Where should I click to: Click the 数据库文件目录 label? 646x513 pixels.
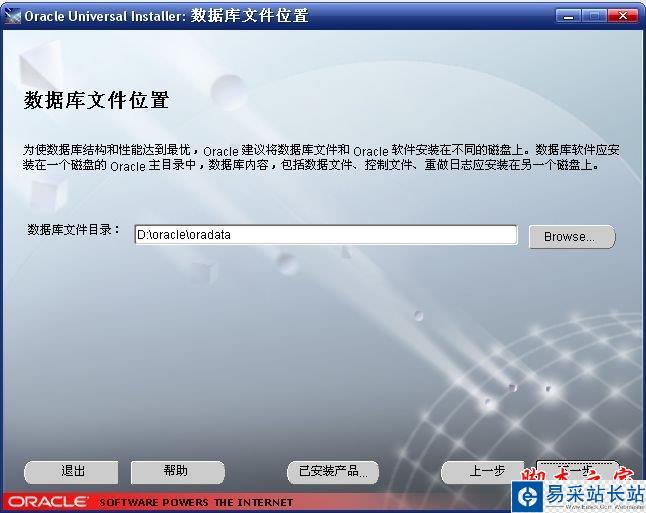coord(73,230)
